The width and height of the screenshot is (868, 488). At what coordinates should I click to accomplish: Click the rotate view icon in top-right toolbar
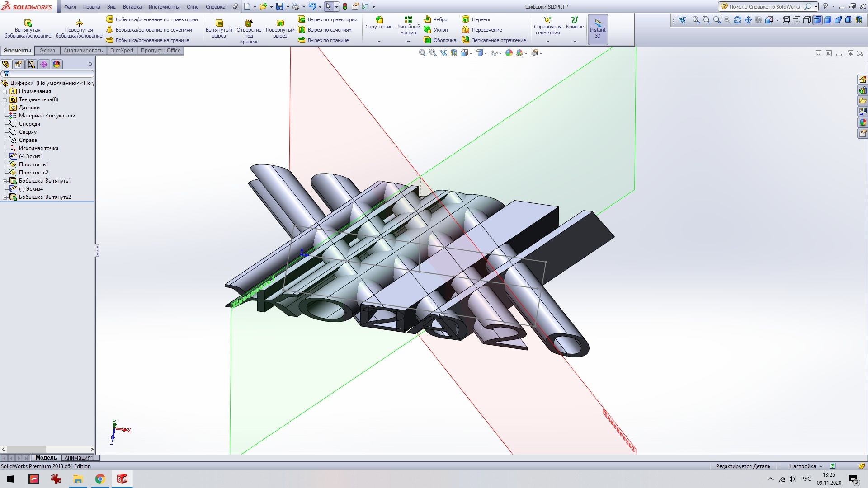point(737,20)
